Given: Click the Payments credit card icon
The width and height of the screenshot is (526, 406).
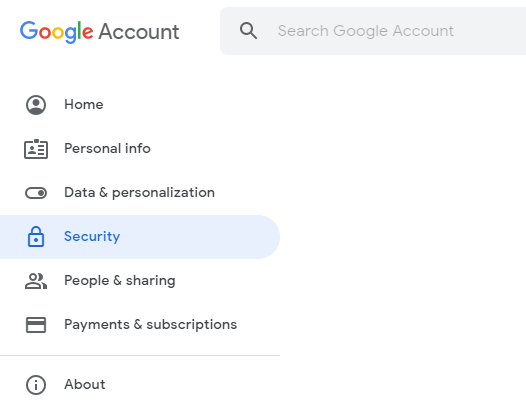Looking at the screenshot, I should [36, 325].
